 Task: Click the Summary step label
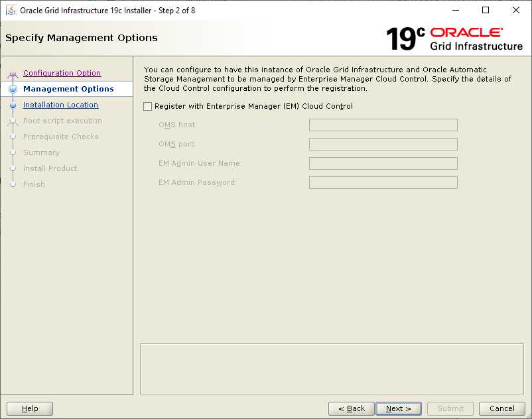(41, 152)
